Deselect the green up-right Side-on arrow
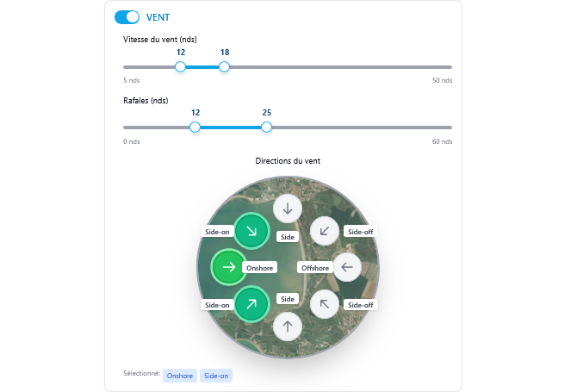 pos(251,304)
